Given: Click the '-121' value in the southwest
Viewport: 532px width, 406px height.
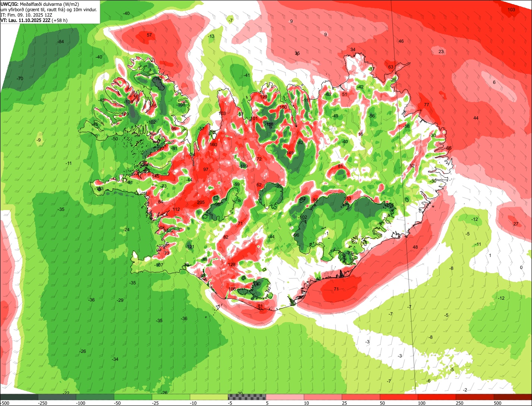Looking at the screenshot, I should tap(190, 247).
